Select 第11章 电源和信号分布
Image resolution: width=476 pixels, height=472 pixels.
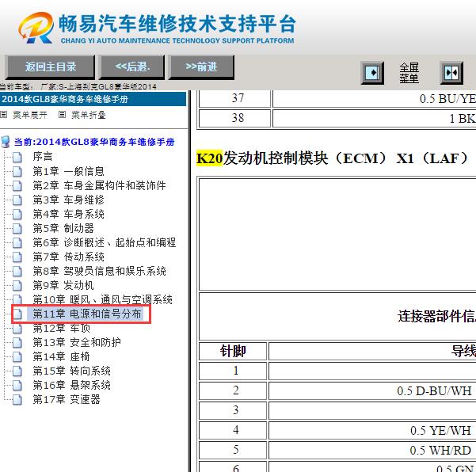coord(87,314)
